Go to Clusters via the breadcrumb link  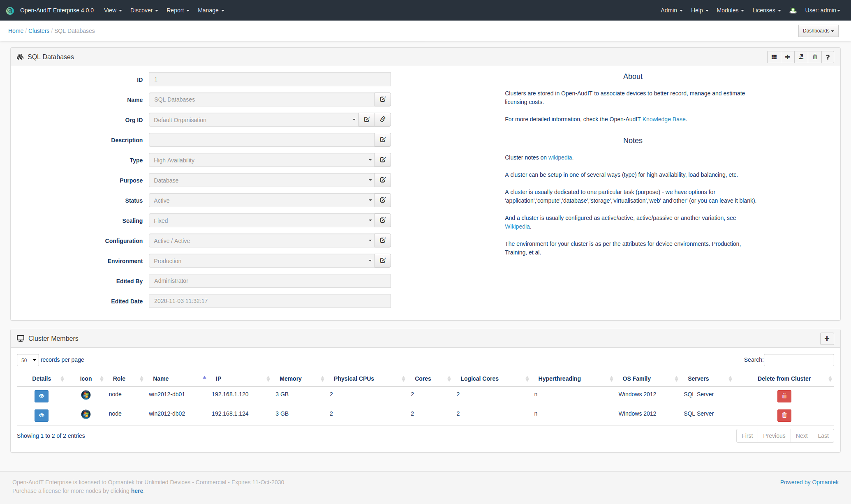[x=39, y=31]
